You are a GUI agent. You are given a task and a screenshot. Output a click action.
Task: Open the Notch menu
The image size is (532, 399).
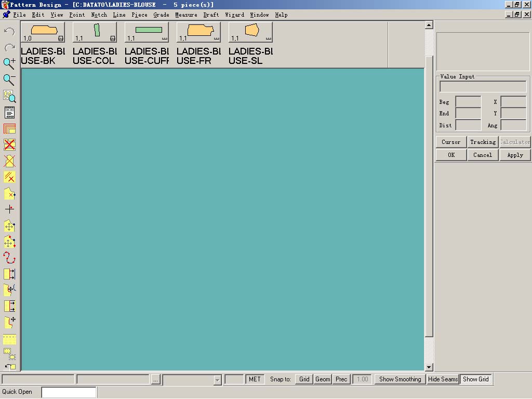point(99,15)
